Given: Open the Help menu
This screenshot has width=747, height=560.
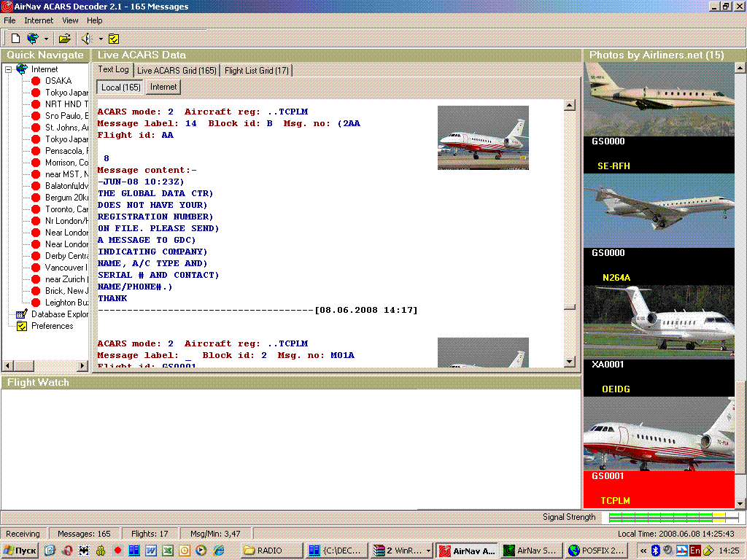Looking at the screenshot, I should [94, 20].
